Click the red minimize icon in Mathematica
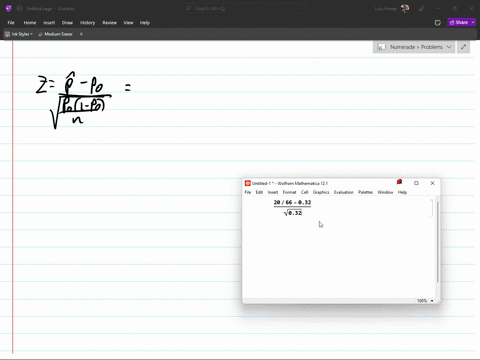 coord(399,182)
